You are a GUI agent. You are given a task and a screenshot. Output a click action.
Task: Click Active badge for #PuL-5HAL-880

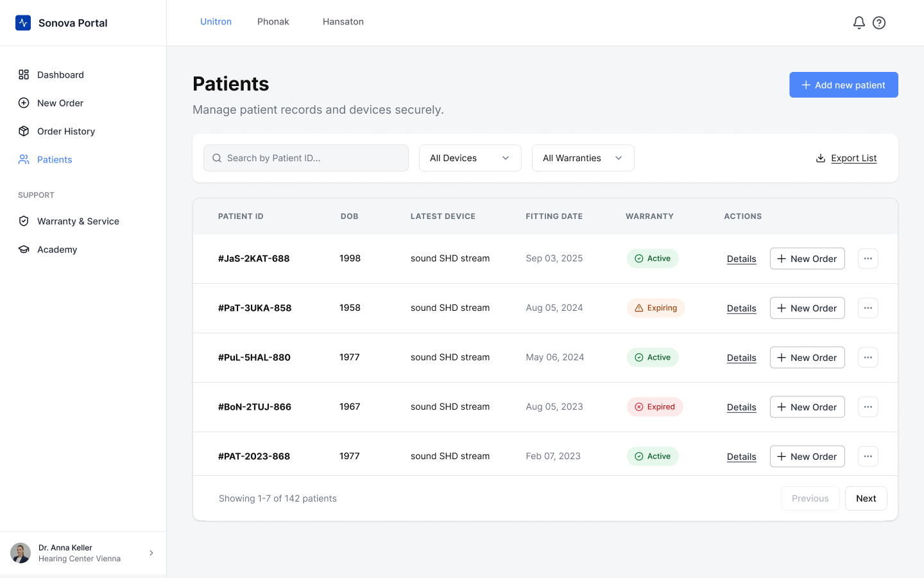(653, 358)
